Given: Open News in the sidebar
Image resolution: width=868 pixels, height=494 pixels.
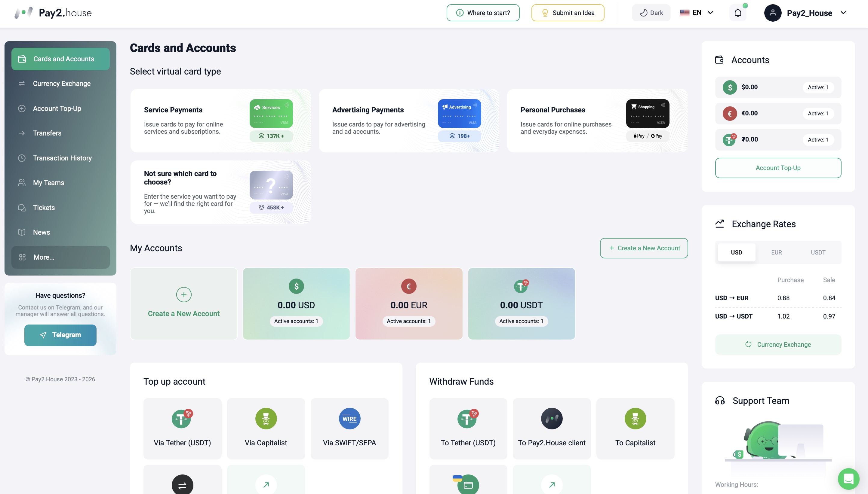Looking at the screenshot, I should coord(60,232).
